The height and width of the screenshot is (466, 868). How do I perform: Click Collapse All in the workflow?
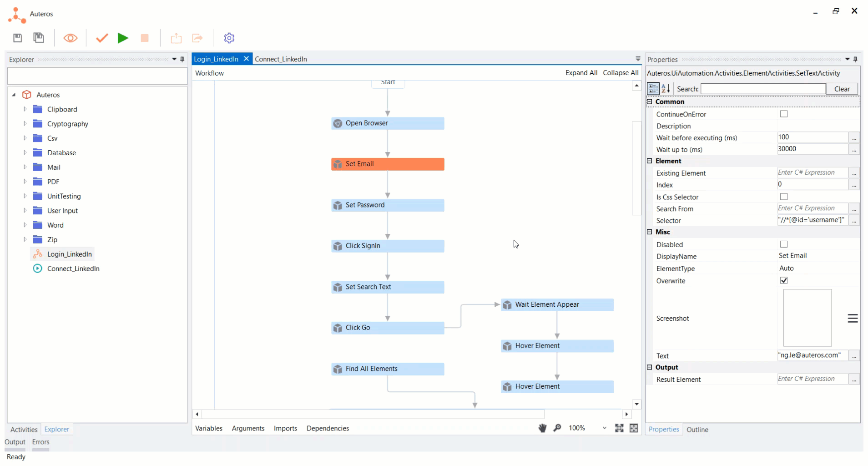point(621,73)
